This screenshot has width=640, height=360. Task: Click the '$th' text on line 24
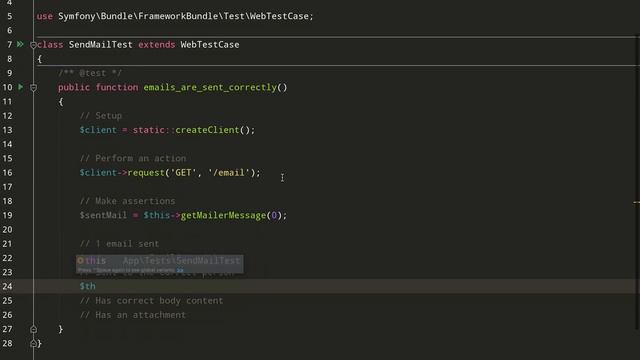pyautogui.click(x=87, y=286)
